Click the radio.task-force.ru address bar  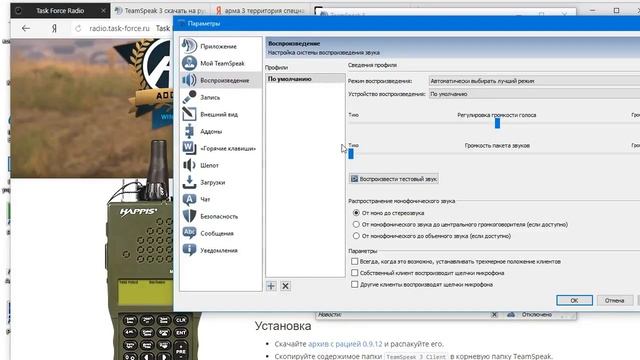click(119, 28)
